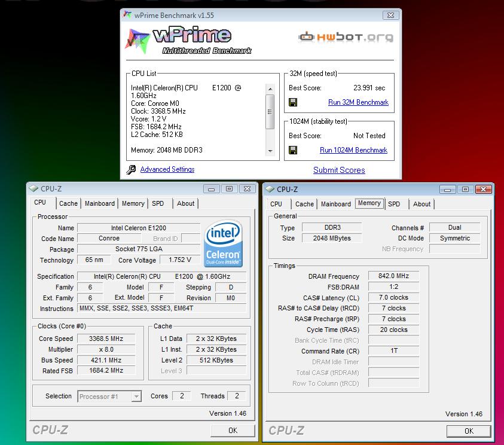This screenshot has width=504, height=445.
Task: Open Mainboard tab in left CPU-Z window
Action: [x=100, y=203]
